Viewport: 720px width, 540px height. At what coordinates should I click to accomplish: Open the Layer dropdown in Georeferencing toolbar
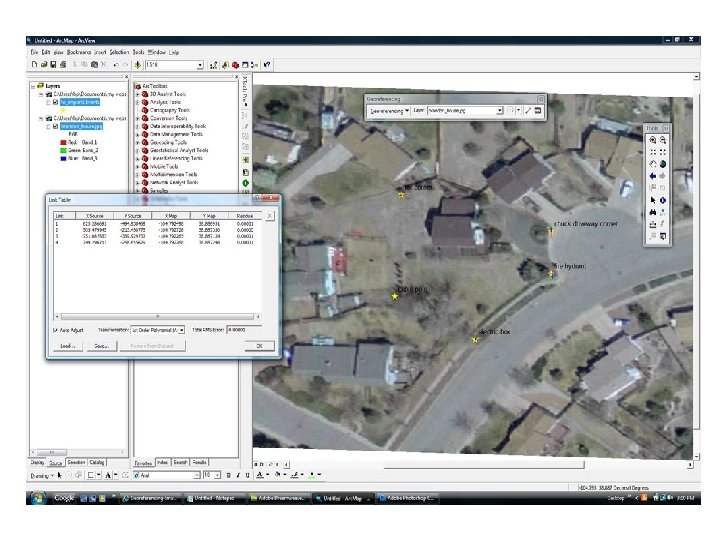pos(500,111)
